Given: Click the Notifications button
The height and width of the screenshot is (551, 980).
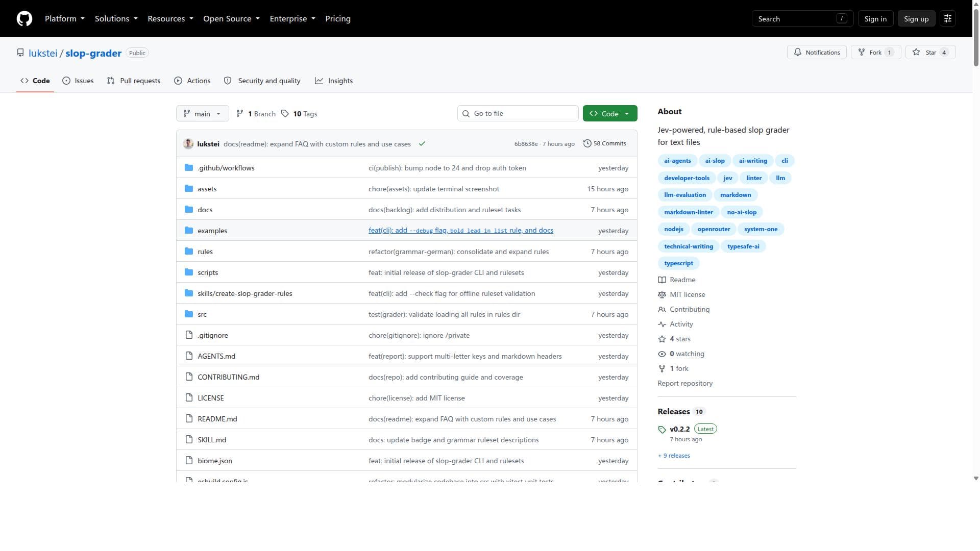Looking at the screenshot, I should pyautogui.click(x=817, y=53).
